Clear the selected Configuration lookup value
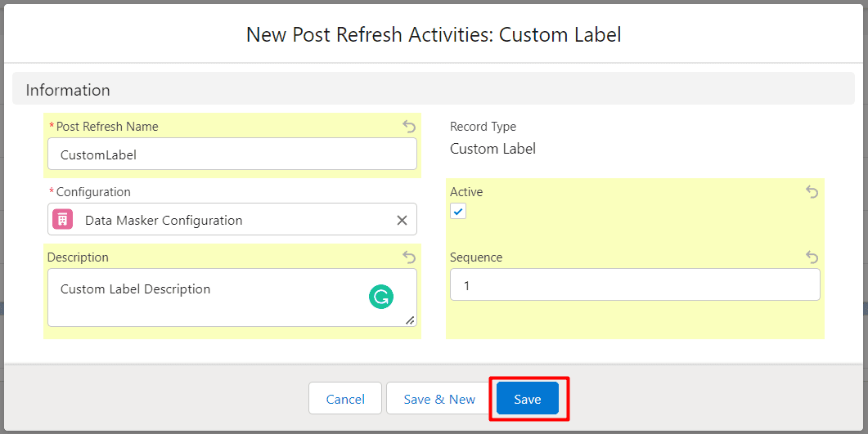This screenshot has width=868, height=434. tap(402, 220)
